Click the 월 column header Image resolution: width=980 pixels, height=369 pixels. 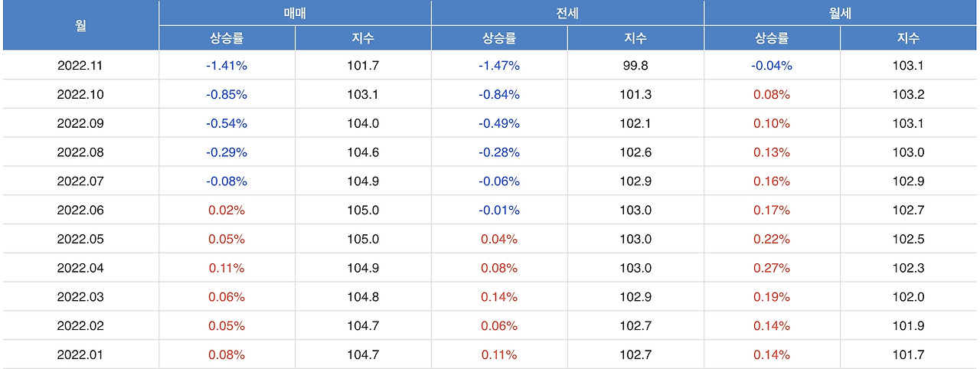[80, 26]
